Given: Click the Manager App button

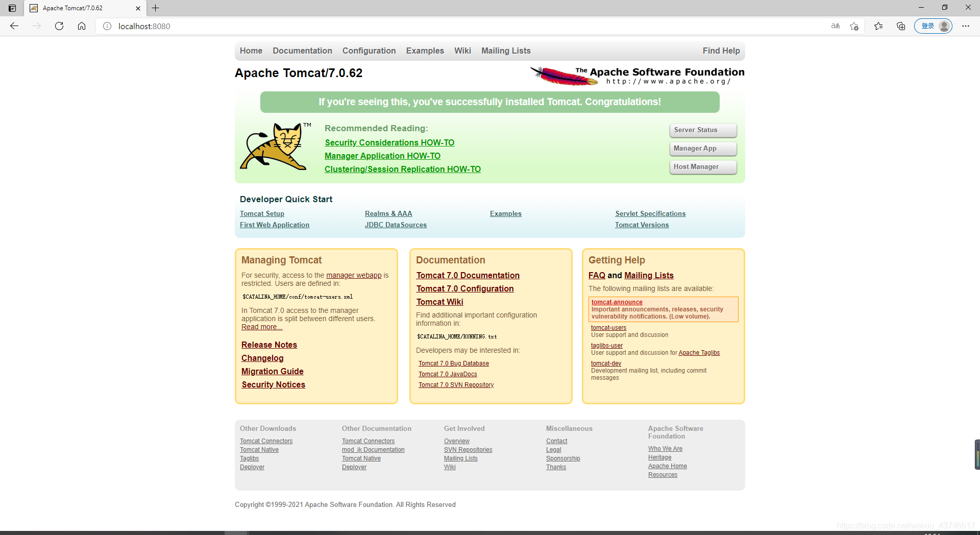Looking at the screenshot, I should (703, 149).
